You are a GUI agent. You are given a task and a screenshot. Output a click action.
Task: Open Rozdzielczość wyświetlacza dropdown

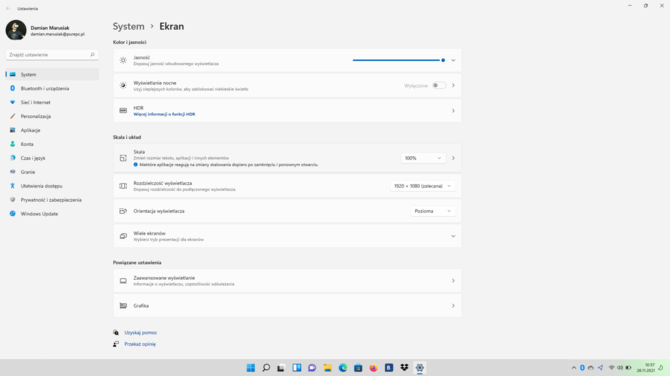[423, 186]
